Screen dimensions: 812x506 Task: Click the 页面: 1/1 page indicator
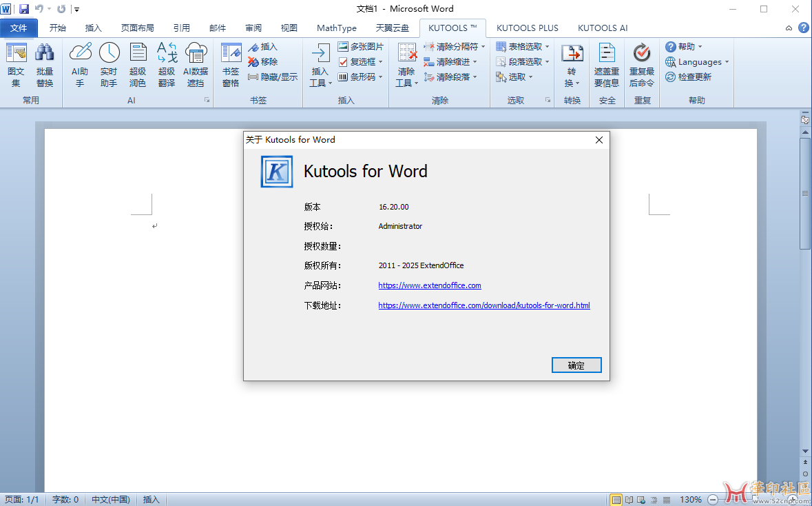[x=22, y=500]
